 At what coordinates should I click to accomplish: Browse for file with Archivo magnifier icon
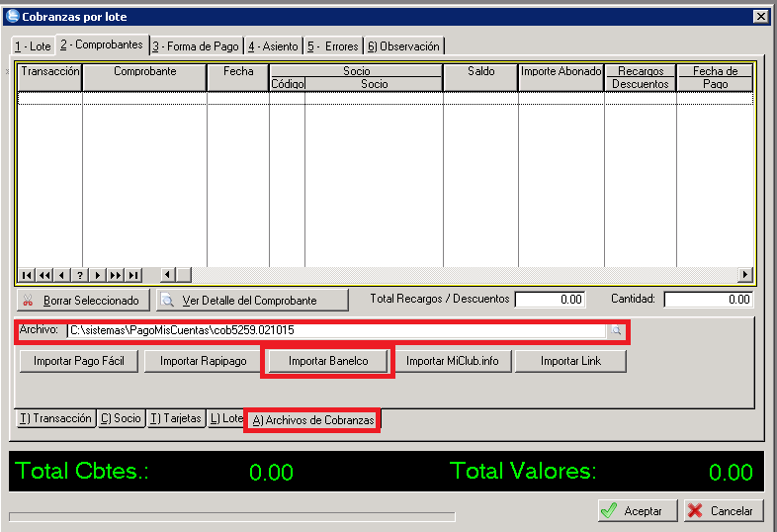pyautogui.click(x=616, y=330)
